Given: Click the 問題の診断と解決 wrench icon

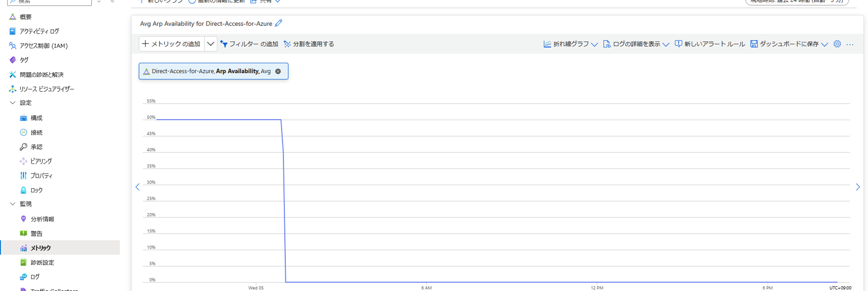Looking at the screenshot, I should point(12,74).
